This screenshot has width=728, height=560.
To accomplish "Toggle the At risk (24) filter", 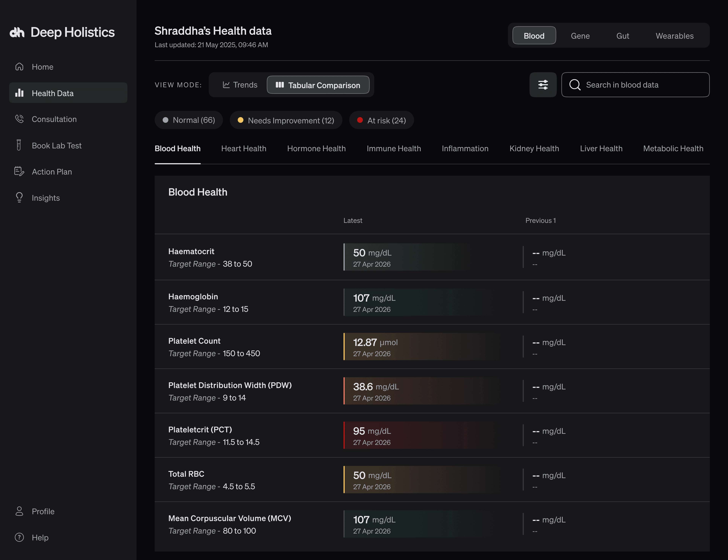I will (381, 120).
